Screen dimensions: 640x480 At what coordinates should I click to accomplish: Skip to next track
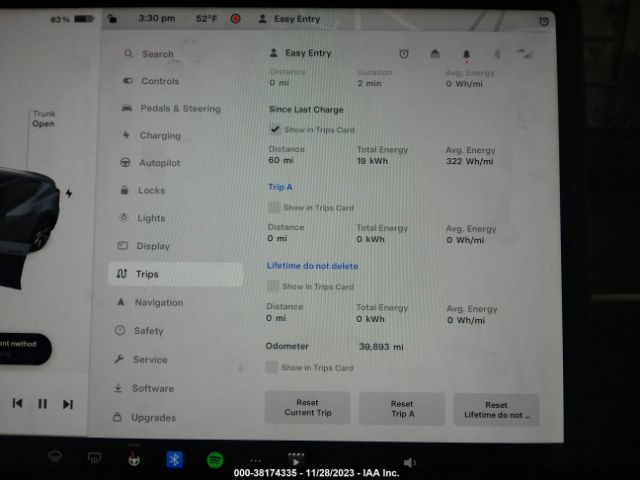pos(68,404)
